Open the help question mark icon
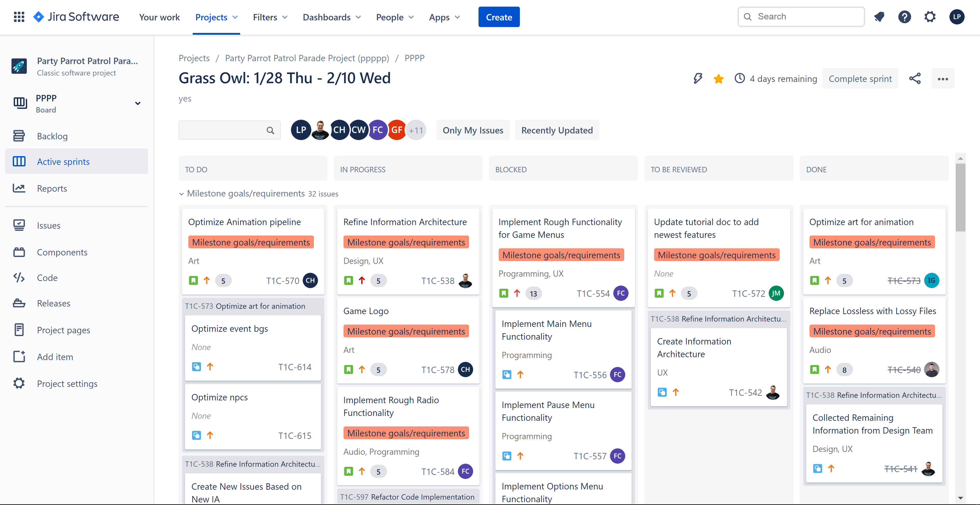 pos(904,17)
